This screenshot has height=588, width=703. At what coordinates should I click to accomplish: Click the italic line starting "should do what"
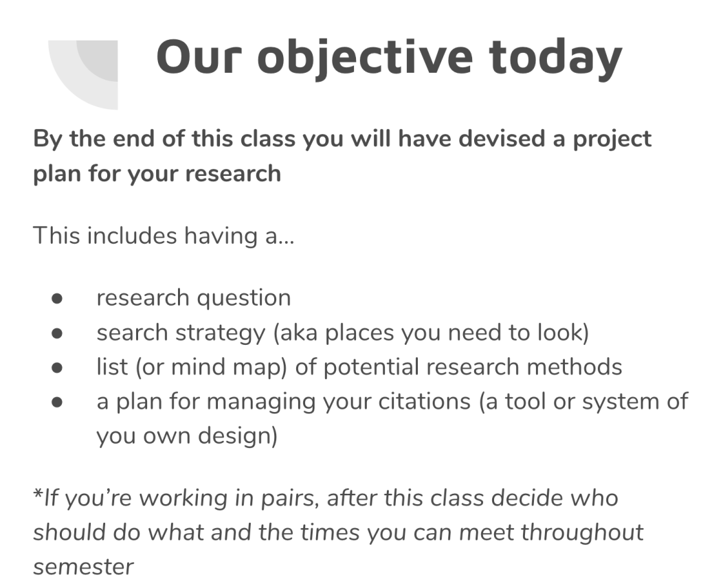338,532
